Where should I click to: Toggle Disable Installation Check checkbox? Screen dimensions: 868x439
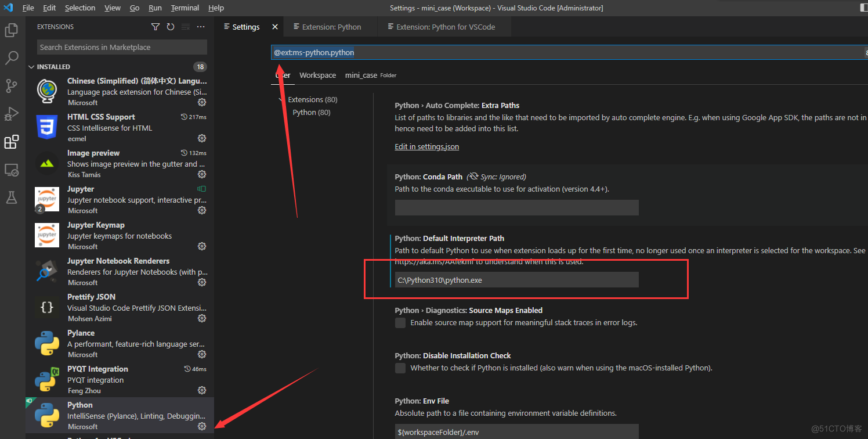(x=400, y=368)
